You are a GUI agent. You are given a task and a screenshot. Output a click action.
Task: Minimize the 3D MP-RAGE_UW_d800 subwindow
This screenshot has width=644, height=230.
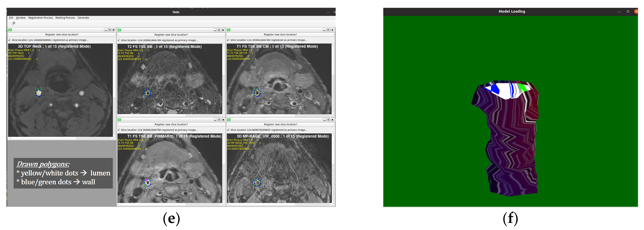325,120
